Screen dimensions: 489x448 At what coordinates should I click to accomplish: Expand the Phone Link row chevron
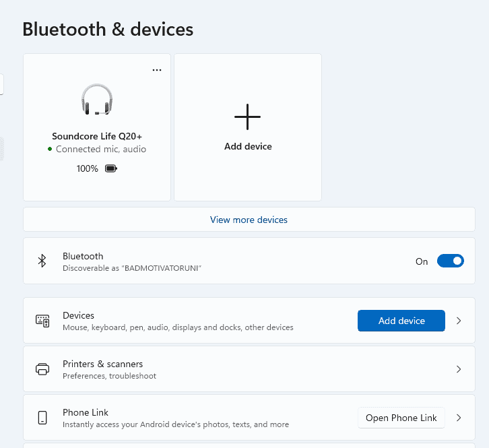[459, 418]
